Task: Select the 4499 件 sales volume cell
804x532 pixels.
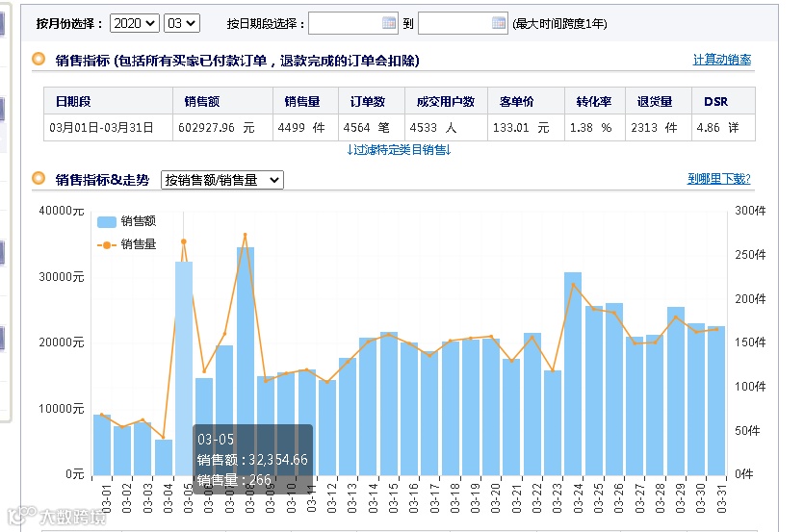Action: tap(305, 128)
